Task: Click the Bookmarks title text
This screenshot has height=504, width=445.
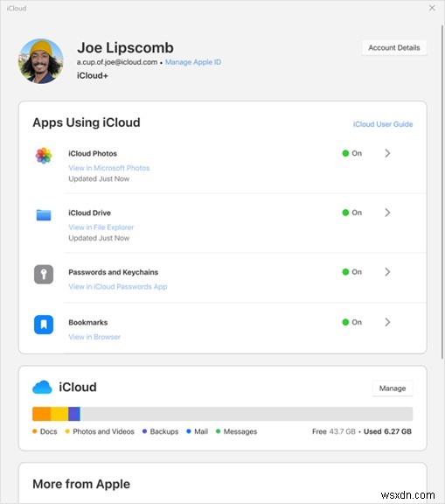Action: 87,322
